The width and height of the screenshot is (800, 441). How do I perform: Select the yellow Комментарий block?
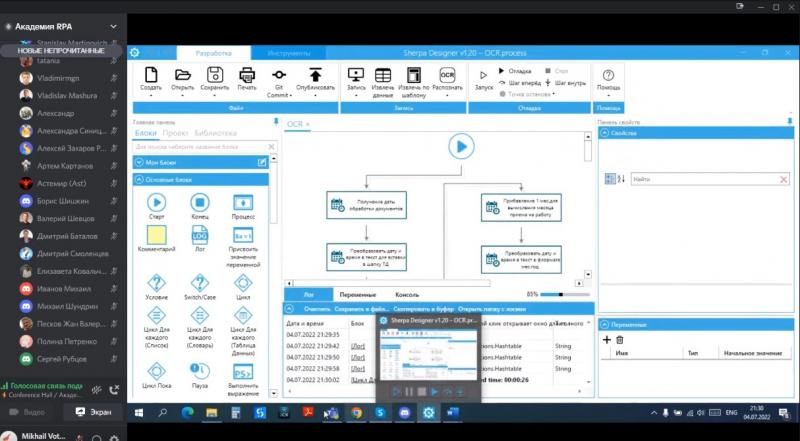point(157,235)
